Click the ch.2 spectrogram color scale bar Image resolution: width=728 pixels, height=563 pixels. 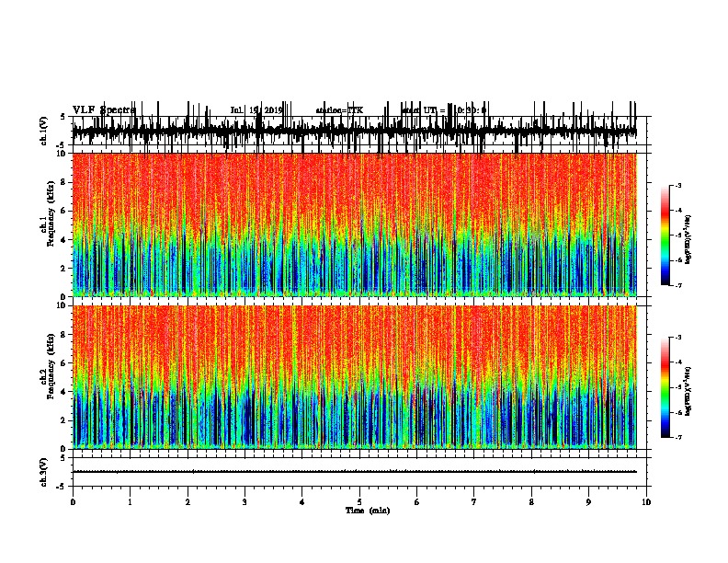(x=665, y=387)
